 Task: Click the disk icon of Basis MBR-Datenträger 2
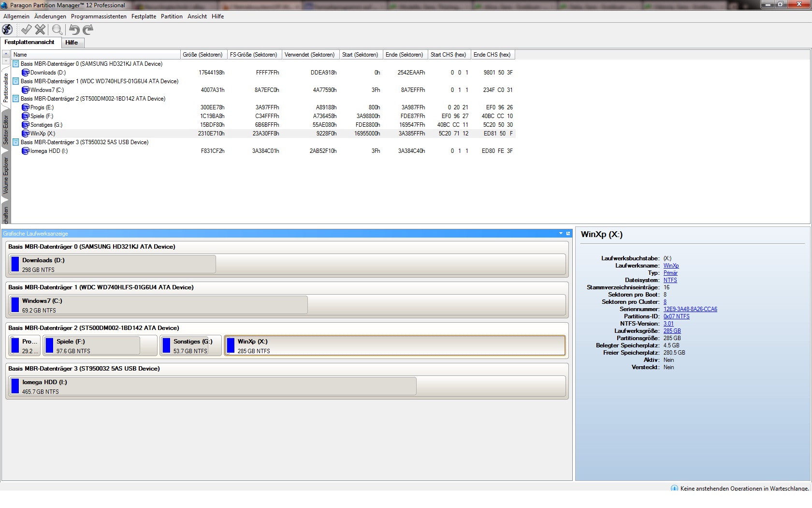click(16, 99)
